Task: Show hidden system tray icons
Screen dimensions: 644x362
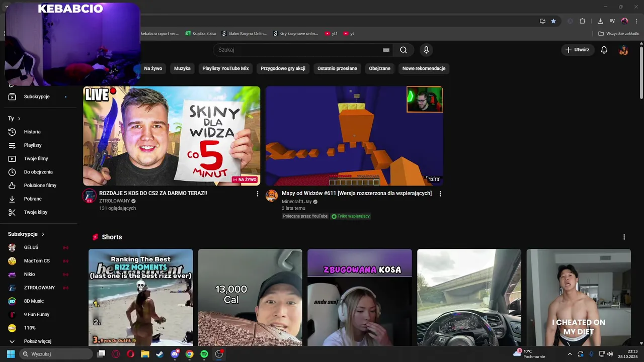Action: pos(570,354)
